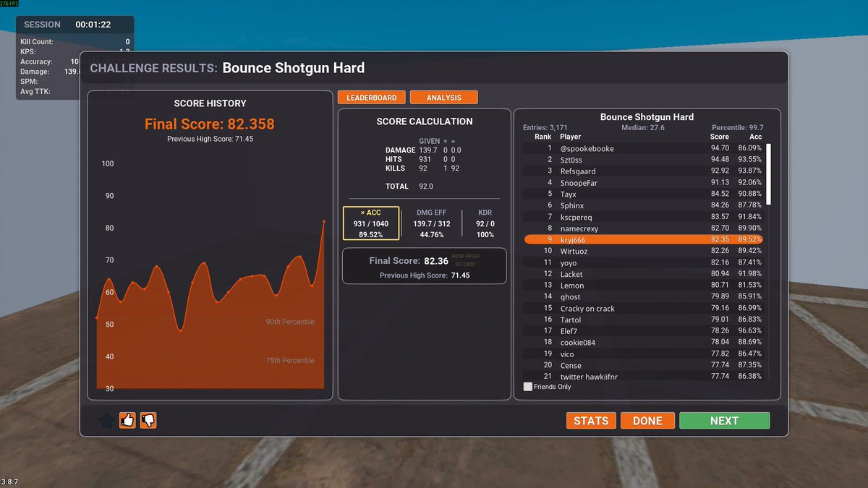Image resolution: width=868 pixels, height=488 pixels.
Task: Open the STATS button
Action: point(591,421)
